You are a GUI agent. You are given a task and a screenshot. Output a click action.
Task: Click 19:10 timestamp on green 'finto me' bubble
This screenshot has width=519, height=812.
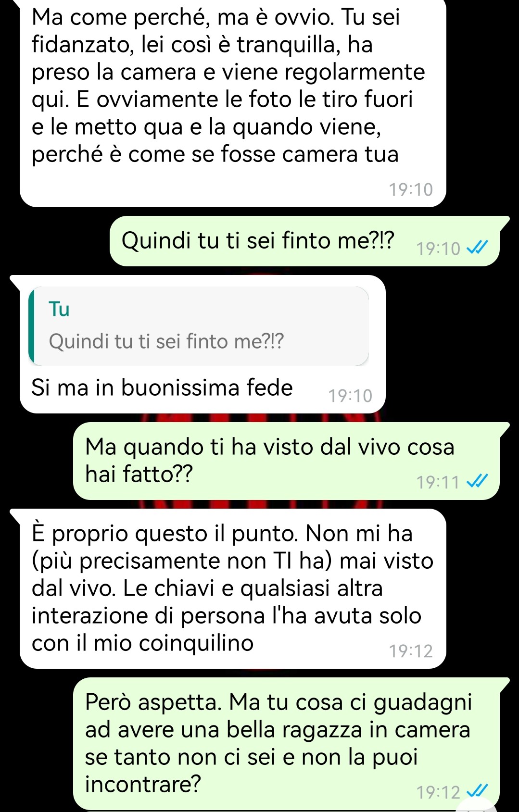click(438, 249)
